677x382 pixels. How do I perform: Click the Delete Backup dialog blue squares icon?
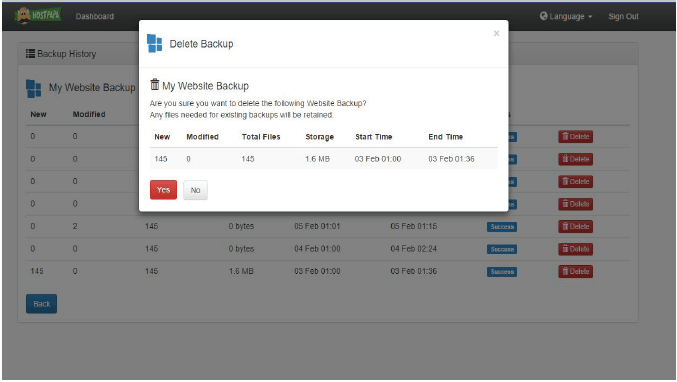155,44
